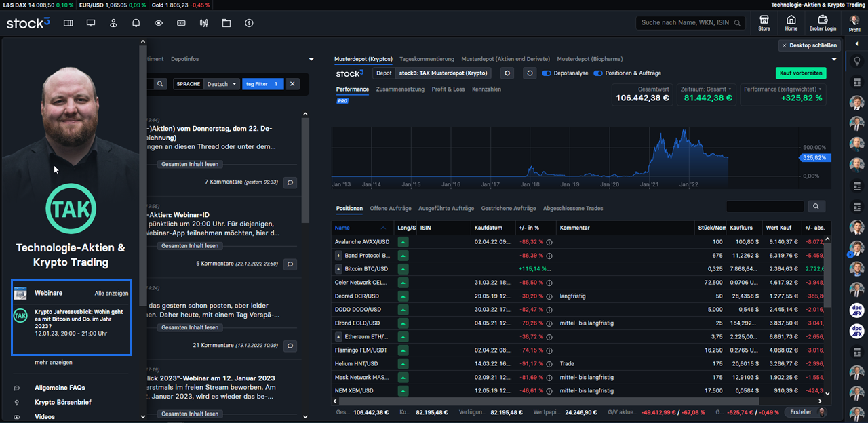Screen dimensions: 868x423
Task: Click the feed search magnifier button left of SPRACHE
Action: pyautogui.click(x=160, y=84)
